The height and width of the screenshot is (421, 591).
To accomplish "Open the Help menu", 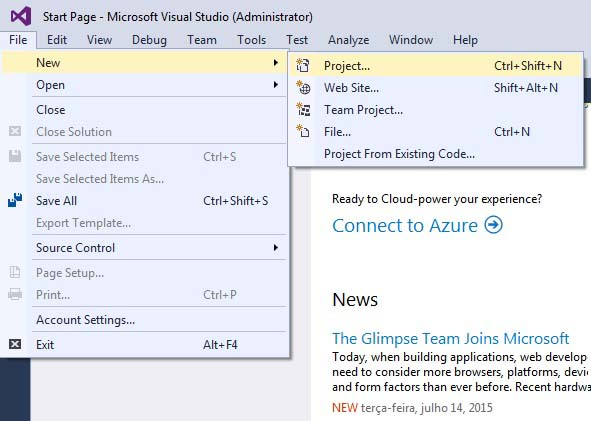I will [x=465, y=40].
